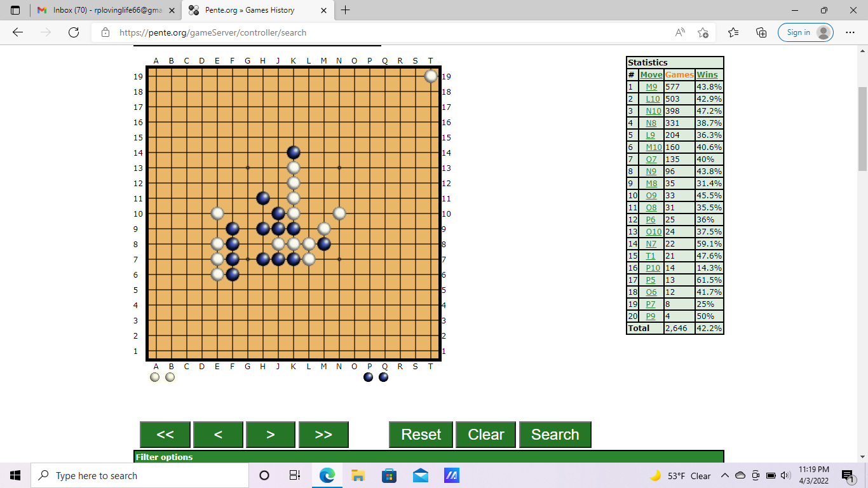868x488 pixels.
Task: Open move O7 in statistics
Action: pyautogui.click(x=651, y=159)
